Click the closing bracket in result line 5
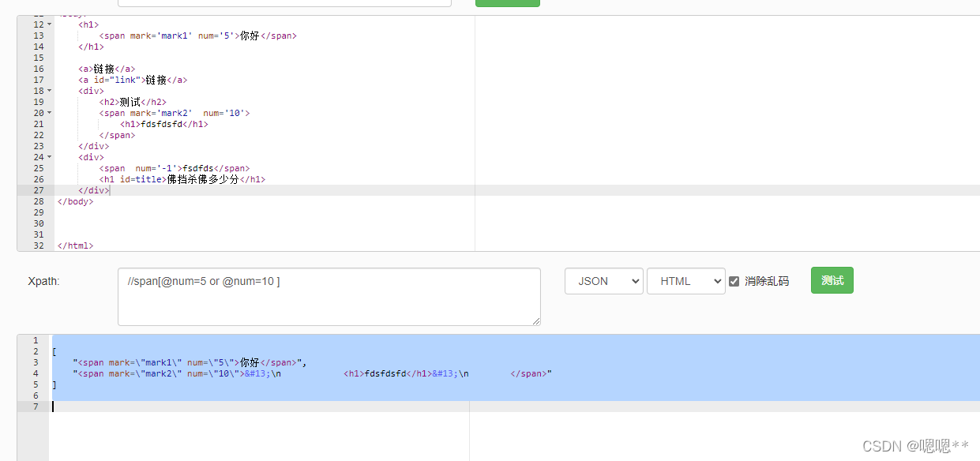Viewport: 980px width, 461px height. [x=54, y=384]
